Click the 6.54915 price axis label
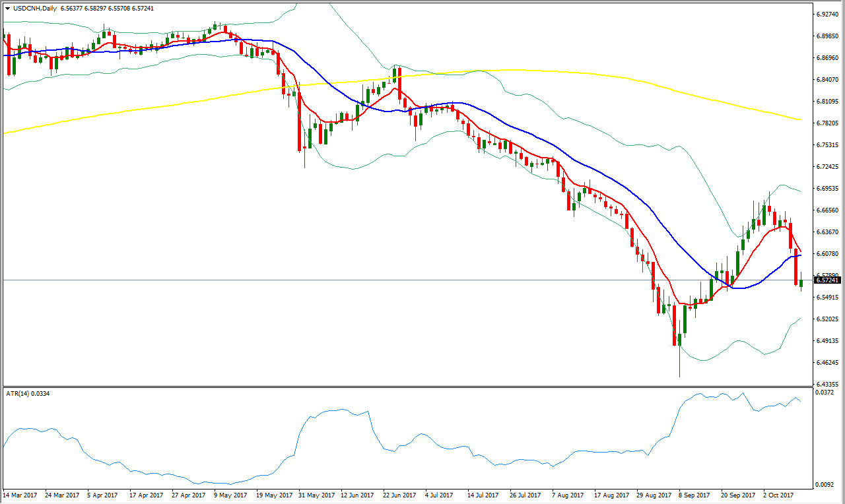 pos(828,297)
